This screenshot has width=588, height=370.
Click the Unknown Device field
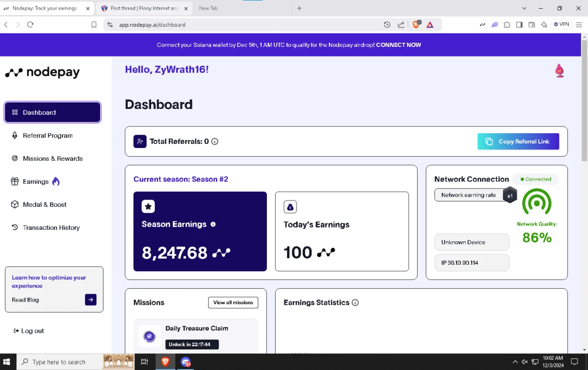tap(472, 242)
